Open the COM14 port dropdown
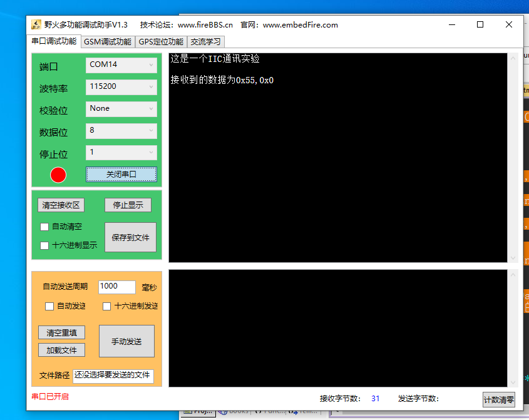Screen dimensions: 529x420 [121, 64]
